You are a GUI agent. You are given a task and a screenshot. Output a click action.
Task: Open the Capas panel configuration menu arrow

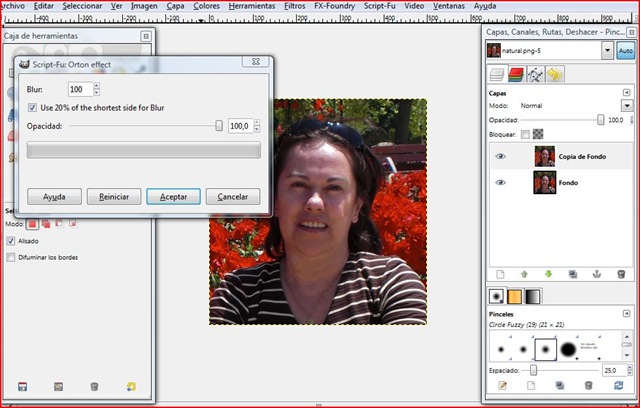coord(627,93)
